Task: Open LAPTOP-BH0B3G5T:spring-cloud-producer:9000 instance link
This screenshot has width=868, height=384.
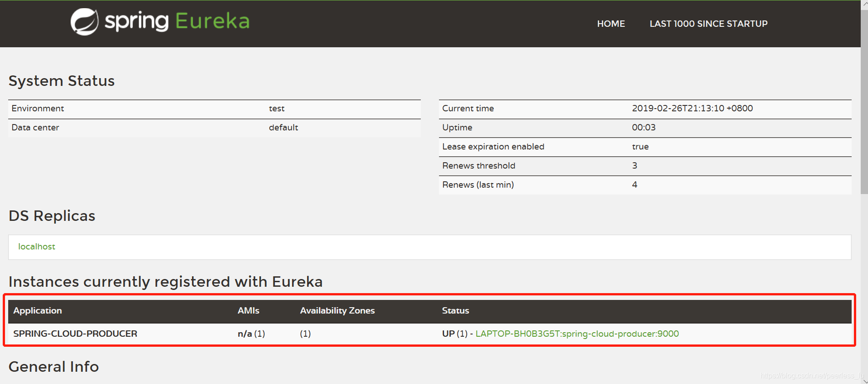Action: point(577,334)
